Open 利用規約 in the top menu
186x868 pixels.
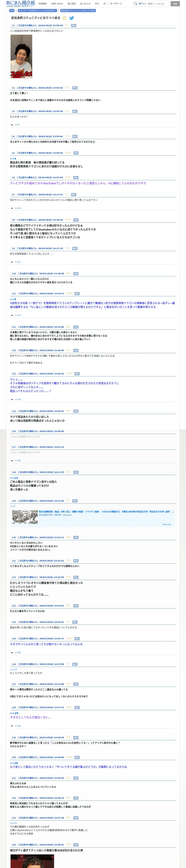43,4
